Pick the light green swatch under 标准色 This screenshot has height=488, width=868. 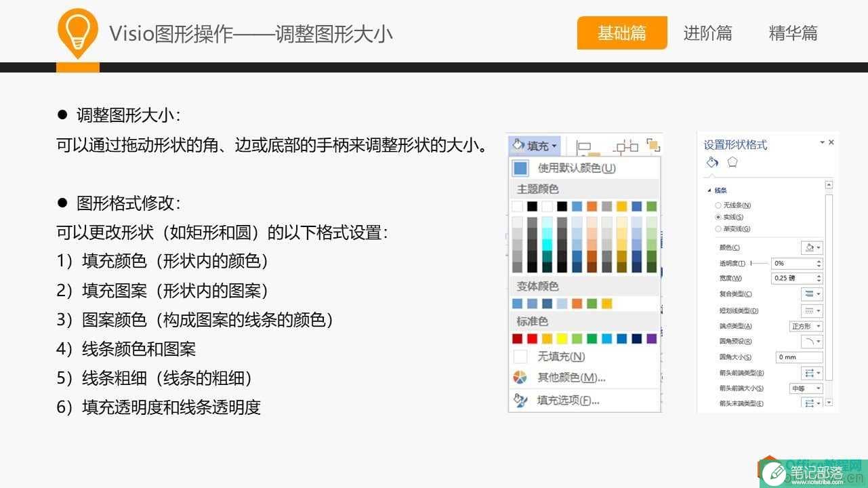click(577, 338)
